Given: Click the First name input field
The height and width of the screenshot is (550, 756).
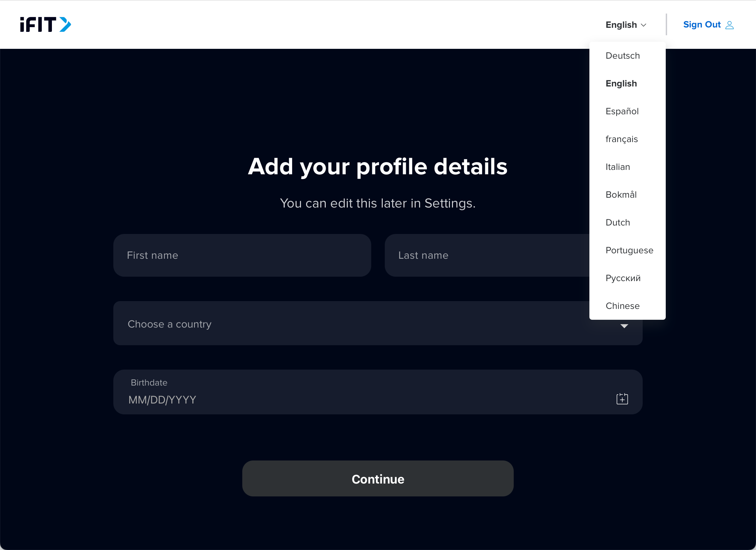Looking at the screenshot, I should coord(242,255).
